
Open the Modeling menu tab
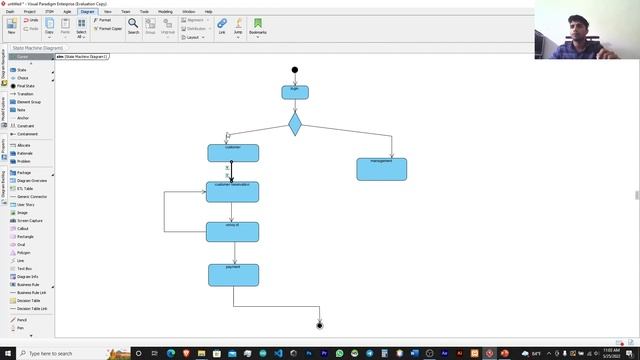(165, 11)
